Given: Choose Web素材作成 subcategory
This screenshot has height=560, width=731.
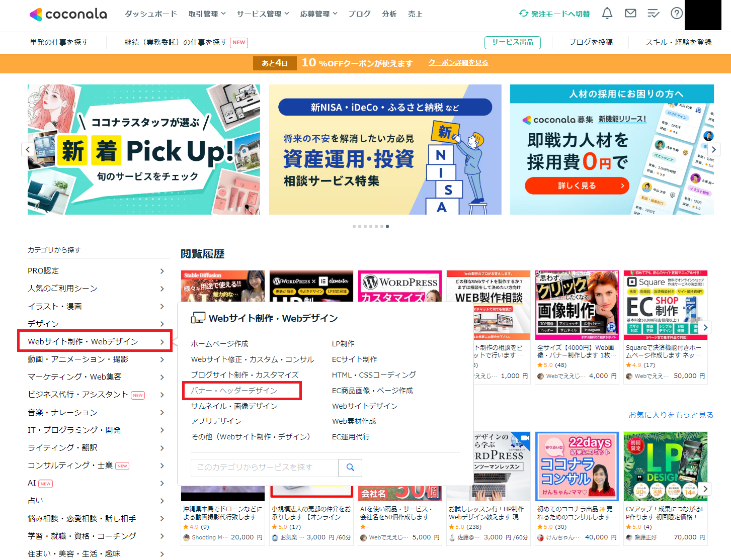Looking at the screenshot, I should pyautogui.click(x=354, y=421).
